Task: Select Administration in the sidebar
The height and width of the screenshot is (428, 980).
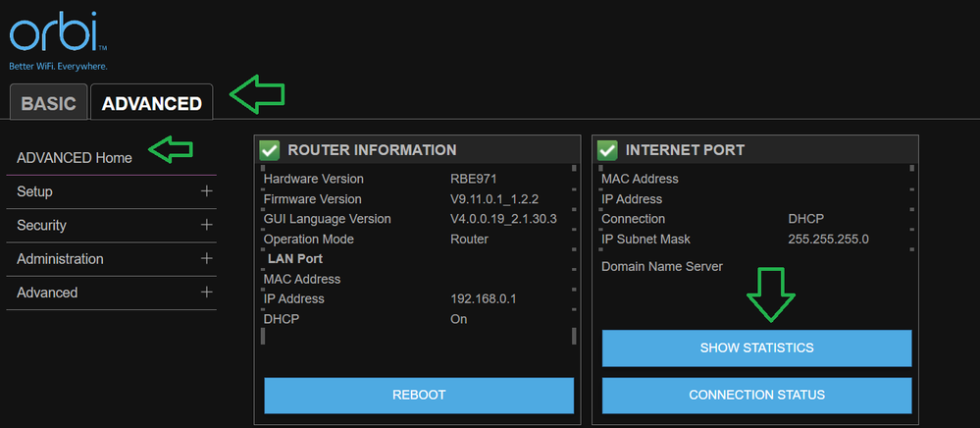Action: [x=60, y=259]
